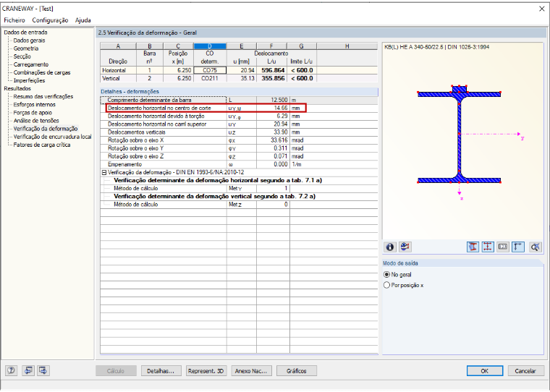Select 'Fatores de carga crítica' tree item
The width and height of the screenshot is (550, 392).
coord(42,145)
